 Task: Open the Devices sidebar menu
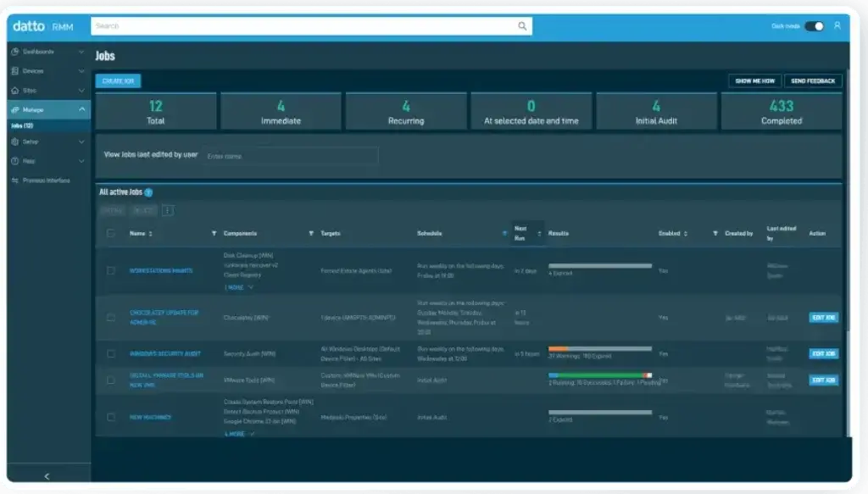[48, 71]
